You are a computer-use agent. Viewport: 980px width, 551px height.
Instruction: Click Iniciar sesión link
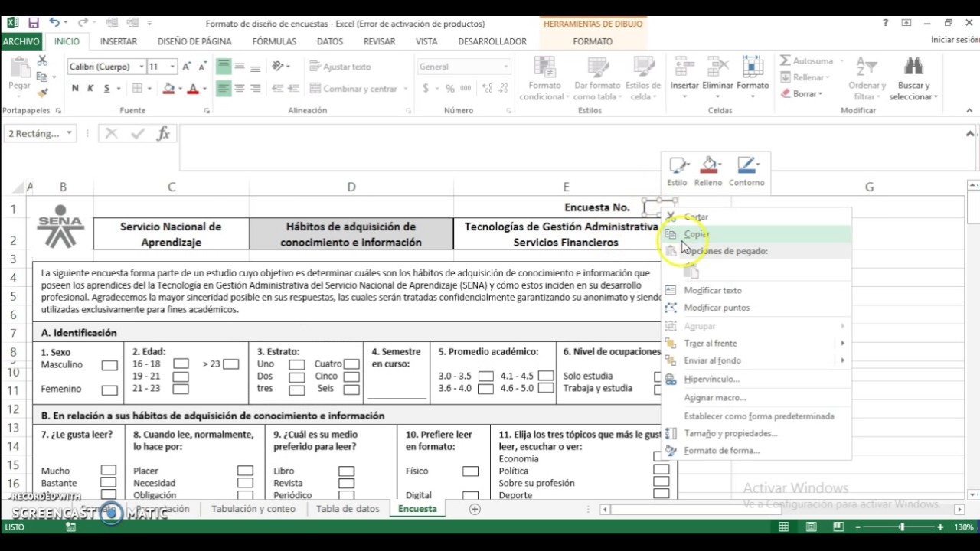click(x=955, y=40)
